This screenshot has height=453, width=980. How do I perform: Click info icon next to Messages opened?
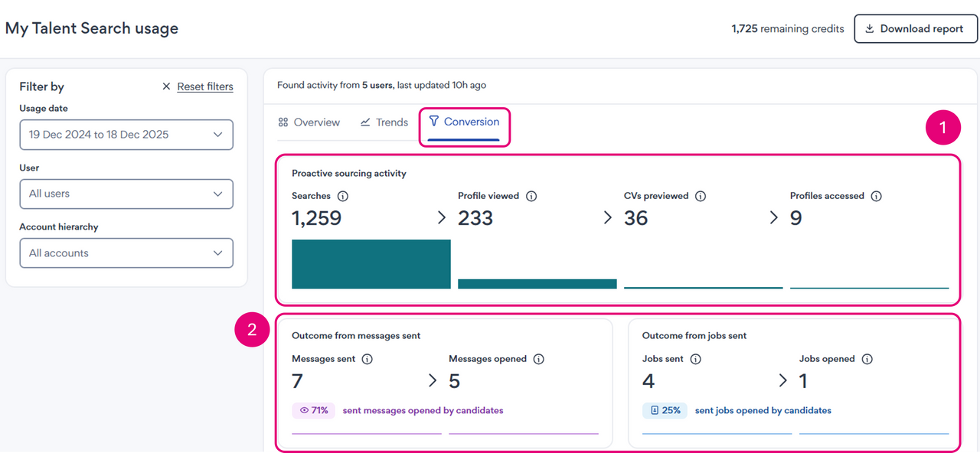[539, 359]
